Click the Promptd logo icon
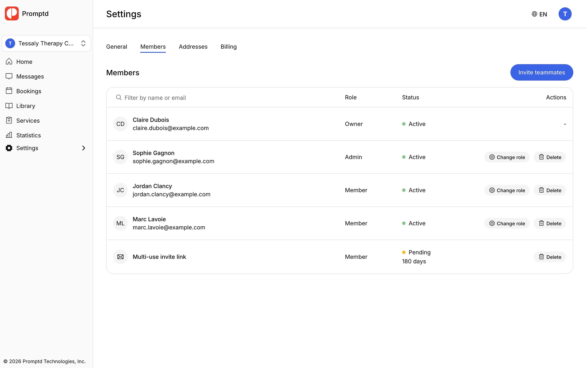588x368 pixels. [12, 14]
